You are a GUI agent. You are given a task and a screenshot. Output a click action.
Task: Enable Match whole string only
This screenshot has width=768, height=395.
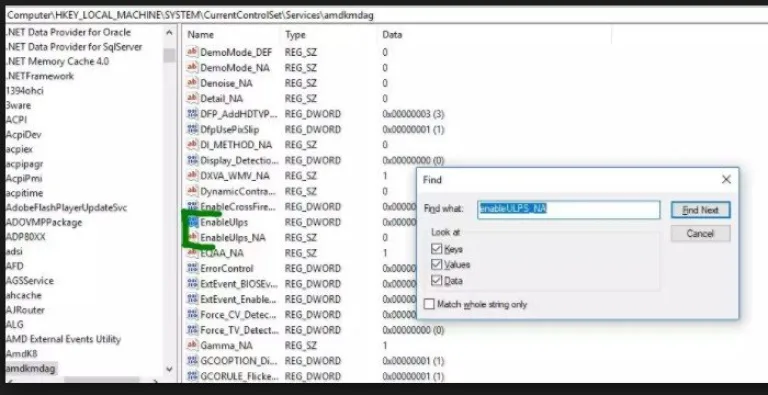429,304
